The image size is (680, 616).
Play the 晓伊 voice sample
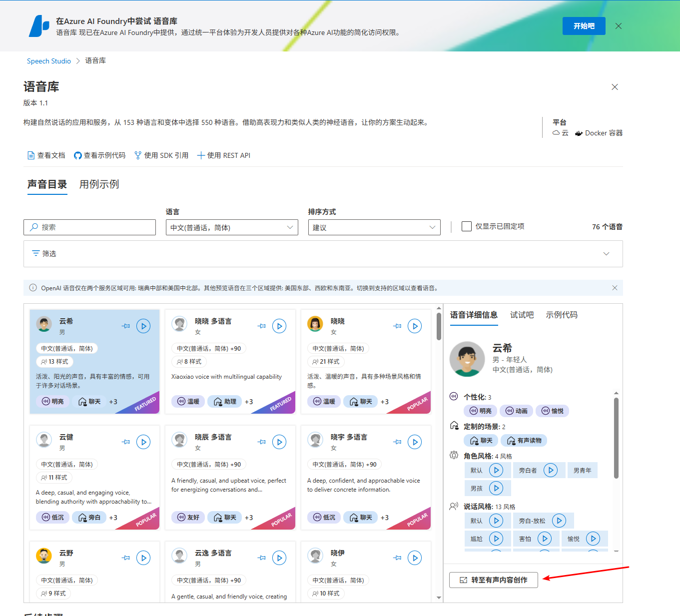(415, 558)
